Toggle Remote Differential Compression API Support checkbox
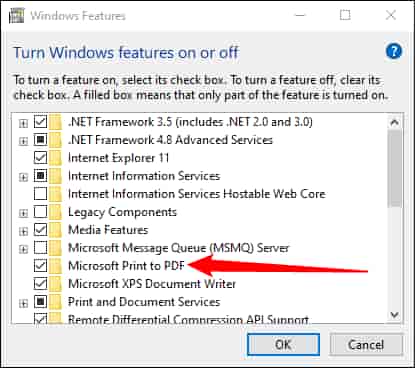 40,318
